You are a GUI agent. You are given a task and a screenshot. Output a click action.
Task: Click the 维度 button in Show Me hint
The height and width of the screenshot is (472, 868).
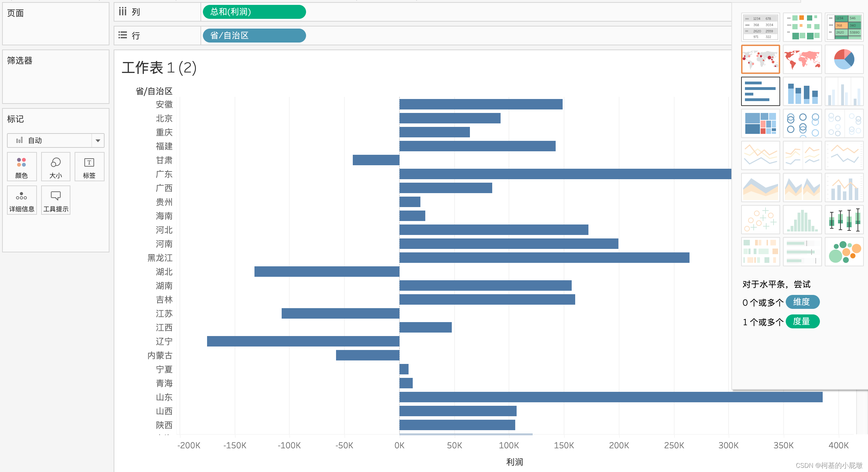802,302
